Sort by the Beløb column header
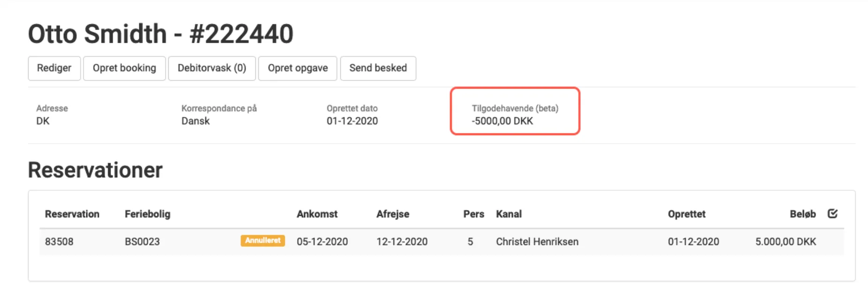Viewport: 868px width, 291px height. coord(803,214)
